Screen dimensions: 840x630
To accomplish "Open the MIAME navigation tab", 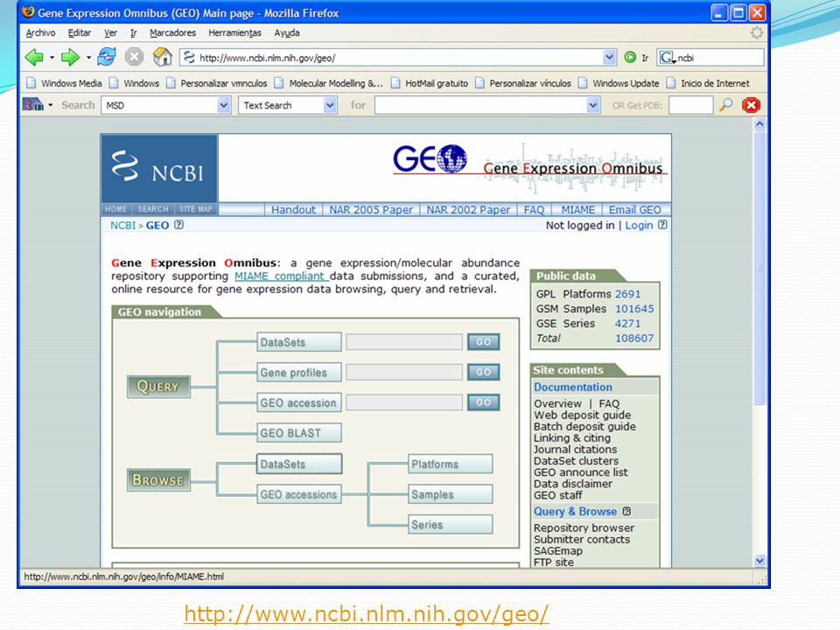I will (x=578, y=209).
